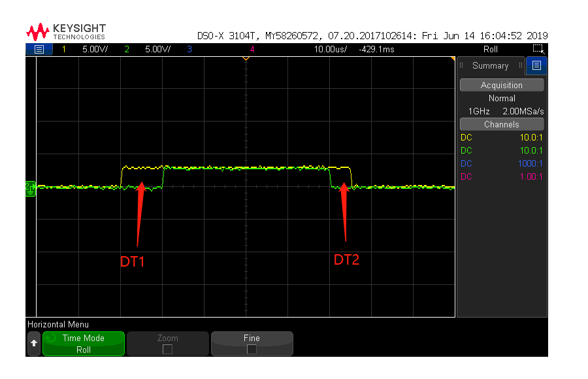Open the Channels section header

(502, 124)
